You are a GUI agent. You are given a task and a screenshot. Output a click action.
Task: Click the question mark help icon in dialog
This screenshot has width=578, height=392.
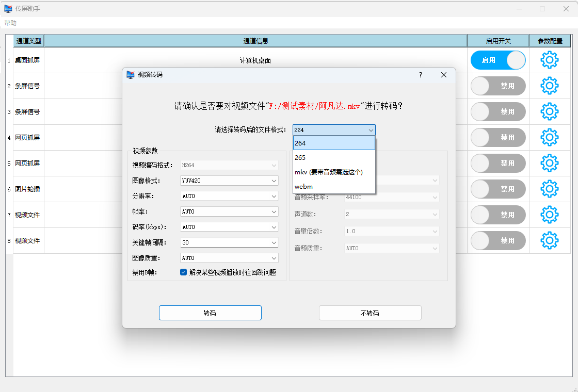click(x=420, y=75)
